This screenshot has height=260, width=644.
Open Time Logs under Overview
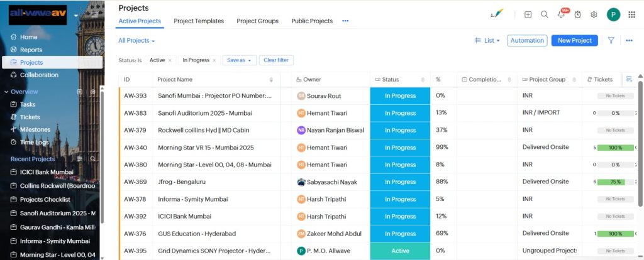tap(34, 142)
